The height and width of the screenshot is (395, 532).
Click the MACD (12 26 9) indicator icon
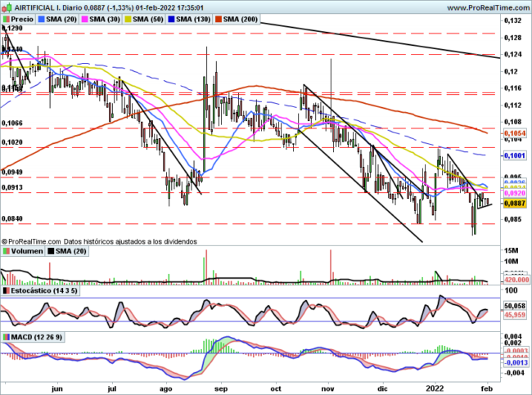point(7,336)
